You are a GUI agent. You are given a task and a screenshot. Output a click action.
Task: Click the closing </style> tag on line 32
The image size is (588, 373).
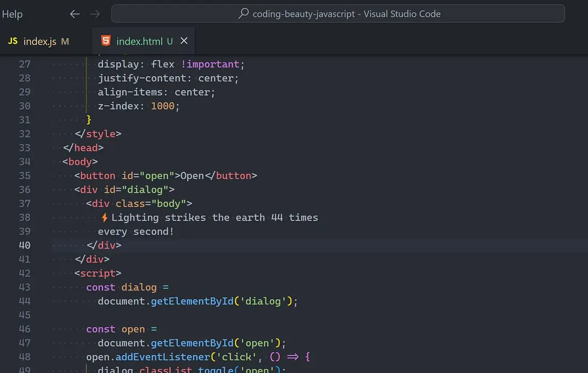pyautogui.click(x=98, y=133)
